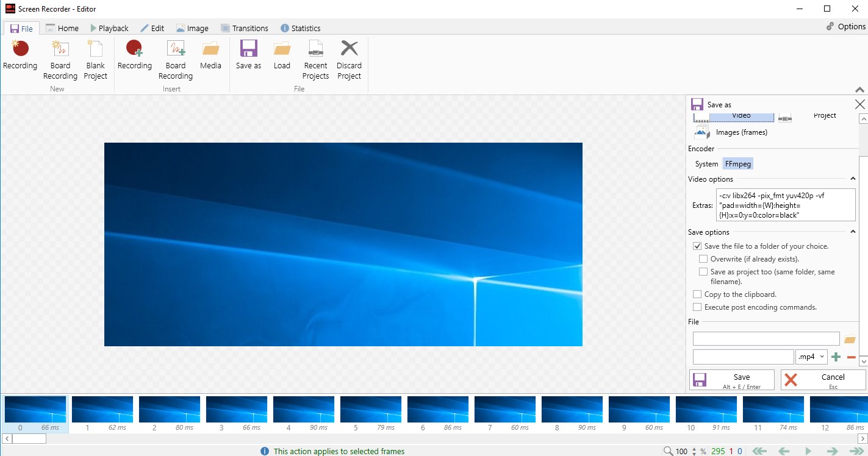Viewport: 868px width, 456px height.
Task: Click the zoom value 100 field
Action: (x=682, y=451)
